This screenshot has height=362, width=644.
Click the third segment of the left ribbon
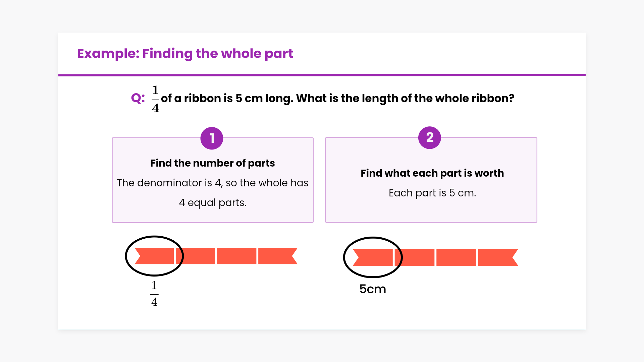point(236,256)
